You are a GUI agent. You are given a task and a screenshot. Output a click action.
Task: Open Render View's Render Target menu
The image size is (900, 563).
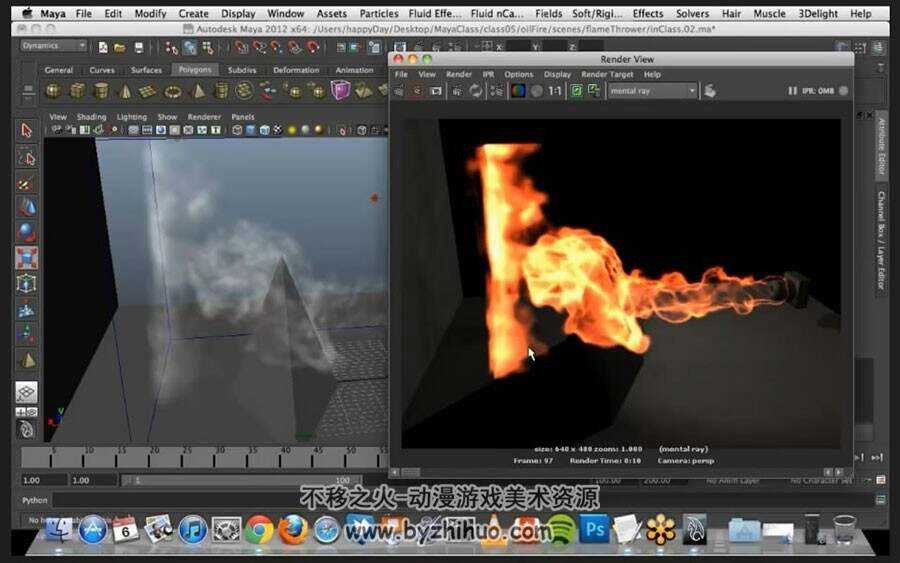pos(607,74)
